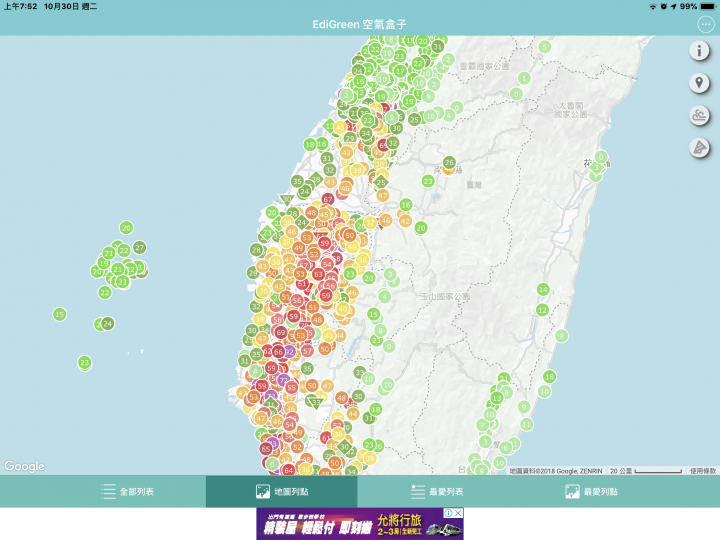Select the triangle 33 marker
The height and width of the screenshot is (540, 720).
(315, 402)
